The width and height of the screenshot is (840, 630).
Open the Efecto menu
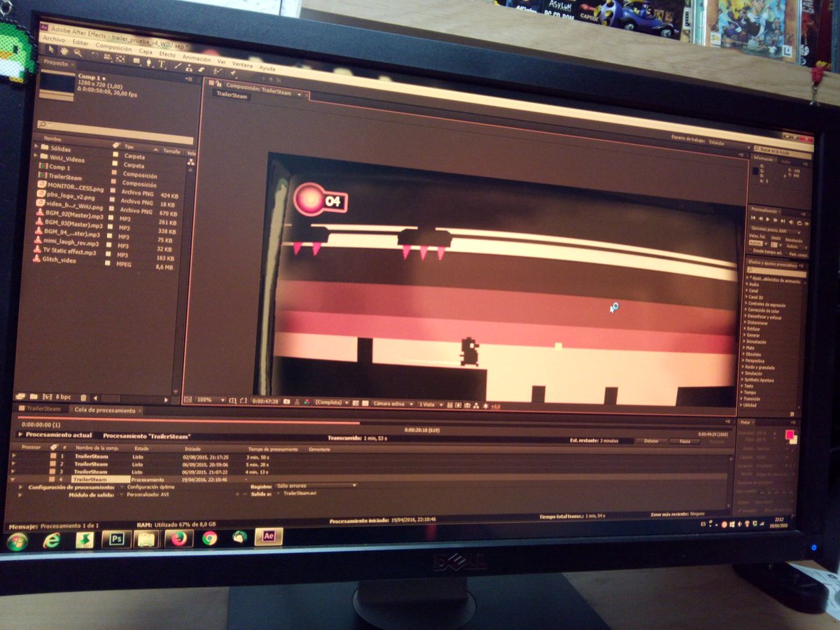167,54
